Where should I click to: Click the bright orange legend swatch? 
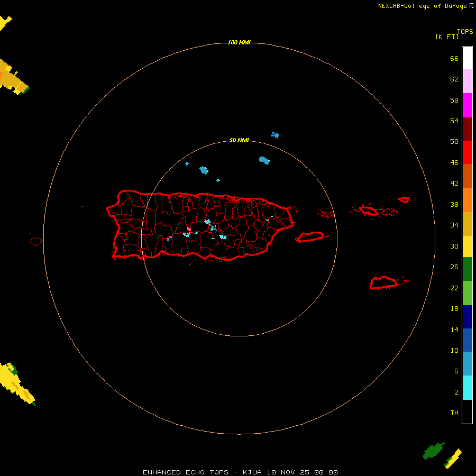click(x=467, y=200)
